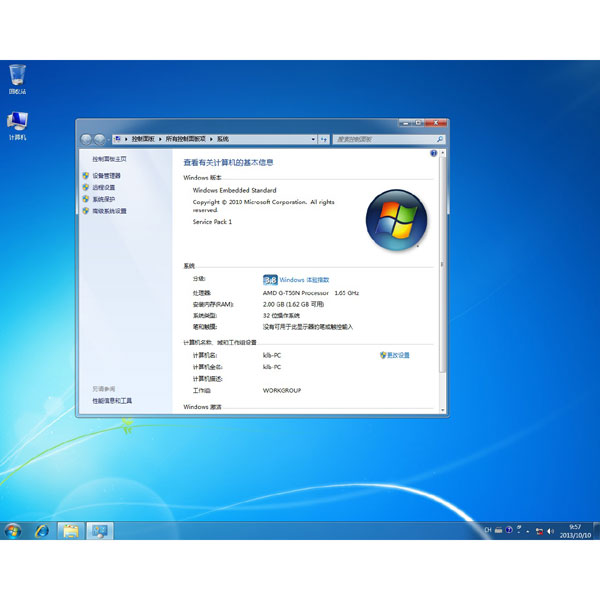
Task: Show hidden tray icons arrow
Action: tap(528, 532)
